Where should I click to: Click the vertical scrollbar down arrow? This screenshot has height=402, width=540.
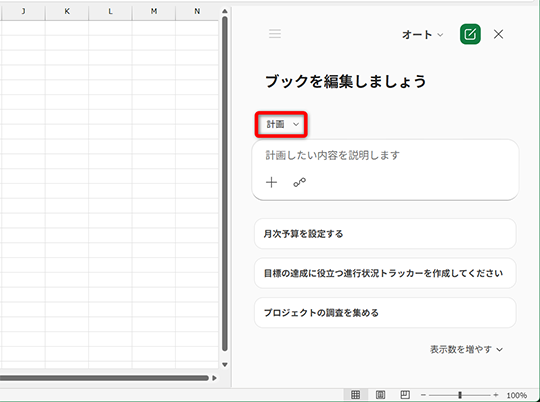point(225,364)
